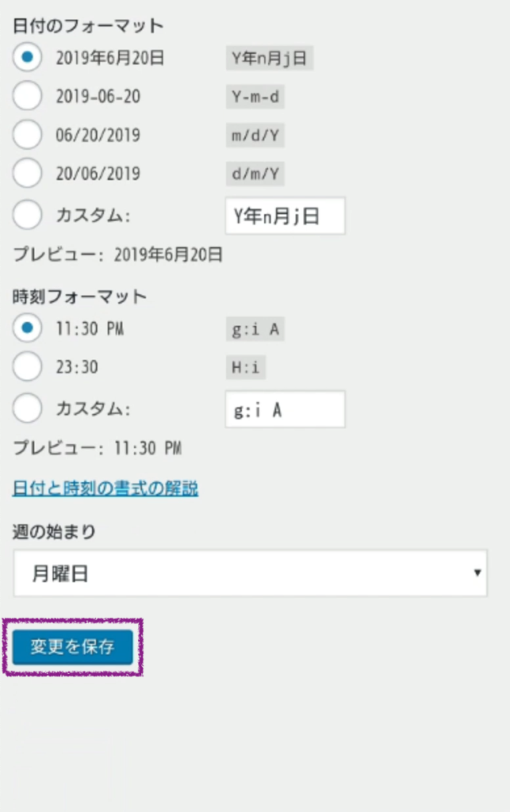The height and width of the screenshot is (812, 510).
Task: Pick the 20/06/2019 date format radio
Action: [28, 173]
